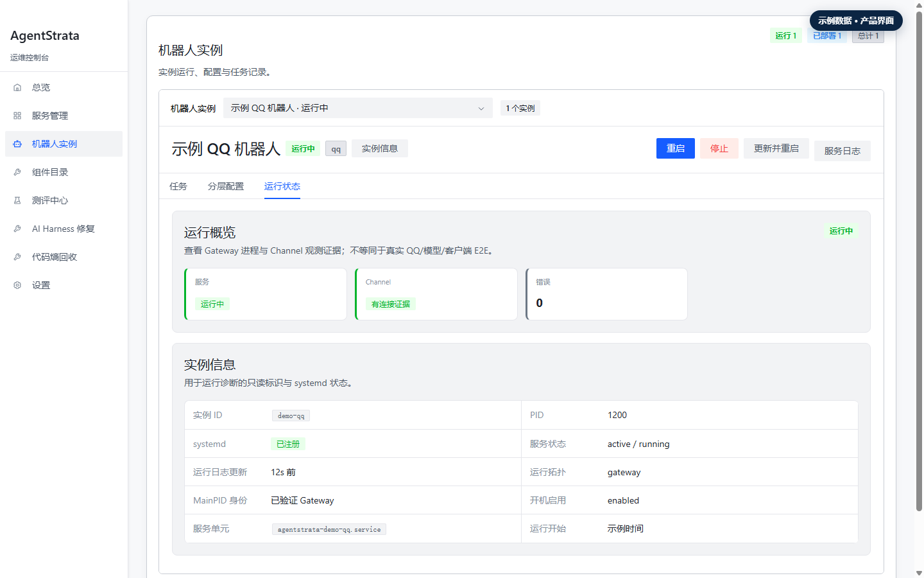Click the 总览 home icon in sidebar
The height and width of the screenshot is (578, 924).
(17, 87)
